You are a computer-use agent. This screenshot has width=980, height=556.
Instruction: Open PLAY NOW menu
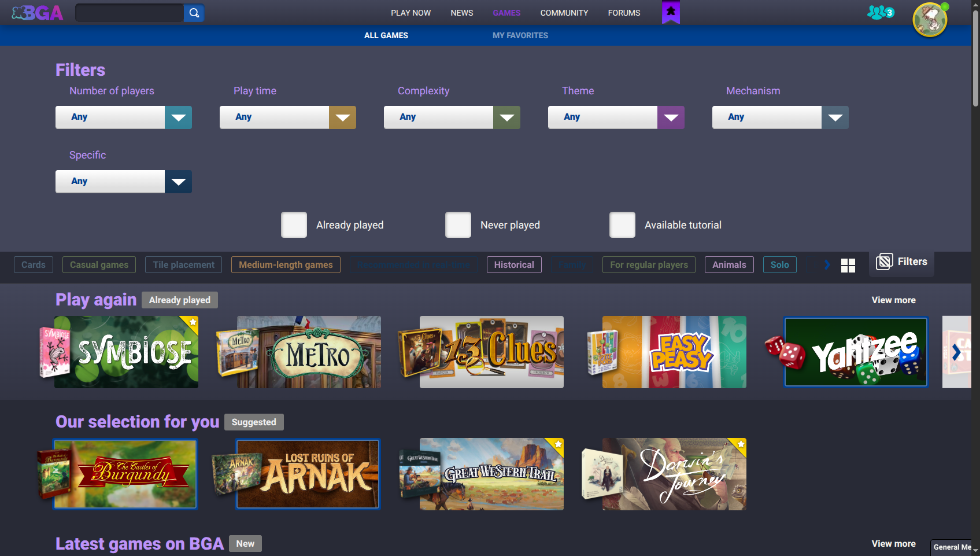[411, 13]
